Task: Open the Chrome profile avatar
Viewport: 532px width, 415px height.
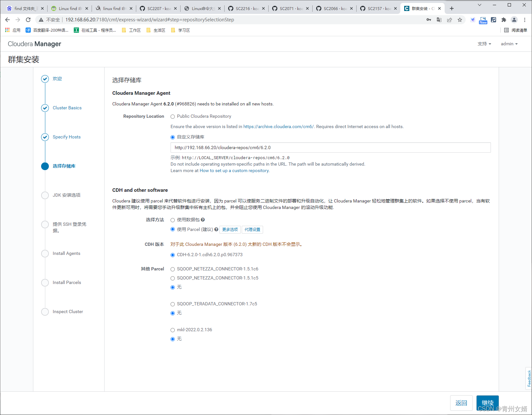Action: tap(514, 20)
